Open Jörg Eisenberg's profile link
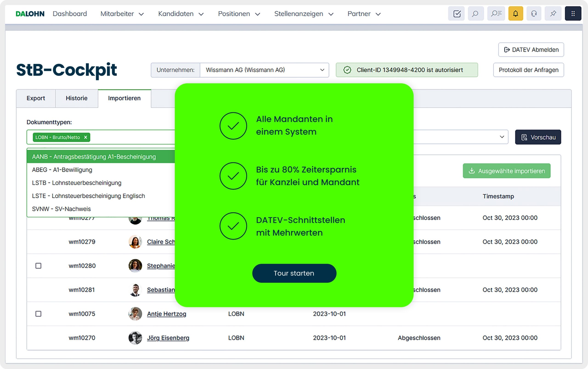Image resolution: width=588 pixels, height=369 pixels. [168, 338]
